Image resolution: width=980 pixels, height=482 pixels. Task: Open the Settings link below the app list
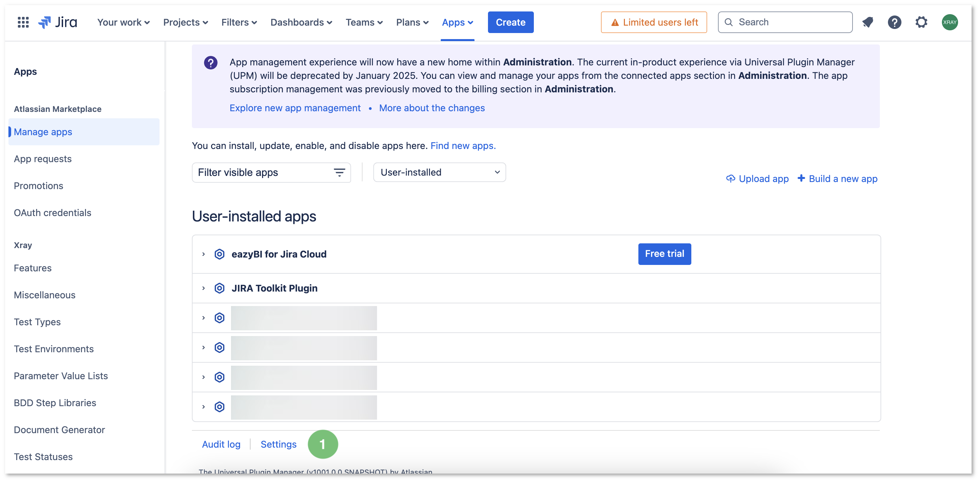(x=279, y=444)
